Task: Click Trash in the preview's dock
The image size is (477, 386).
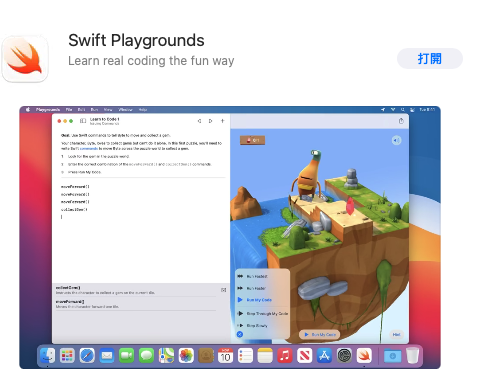Action: 412,356
